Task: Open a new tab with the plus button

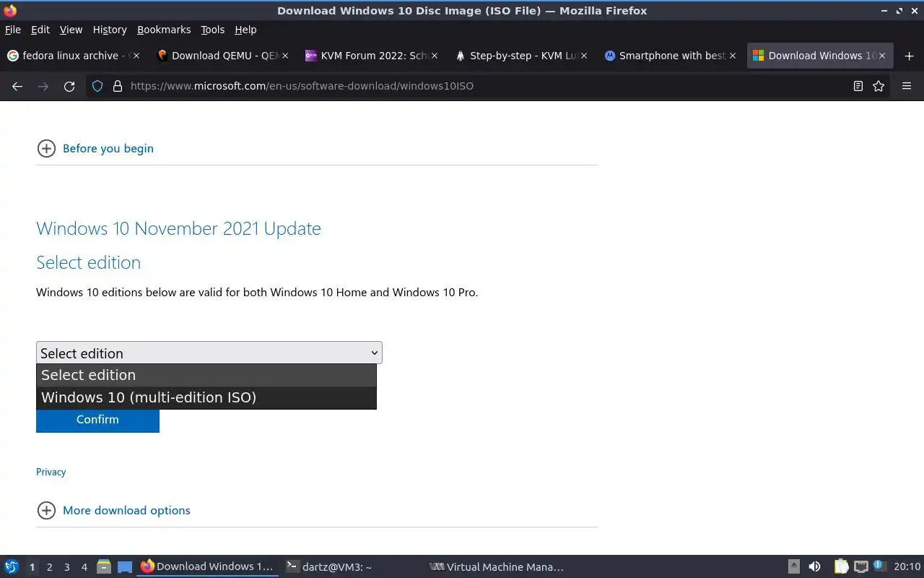Action: point(909,56)
